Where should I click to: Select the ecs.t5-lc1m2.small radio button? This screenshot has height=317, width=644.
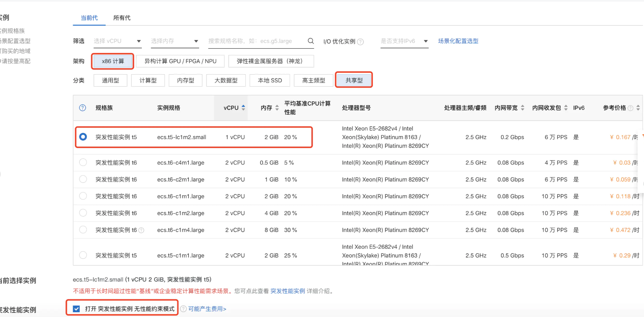pyautogui.click(x=83, y=137)
